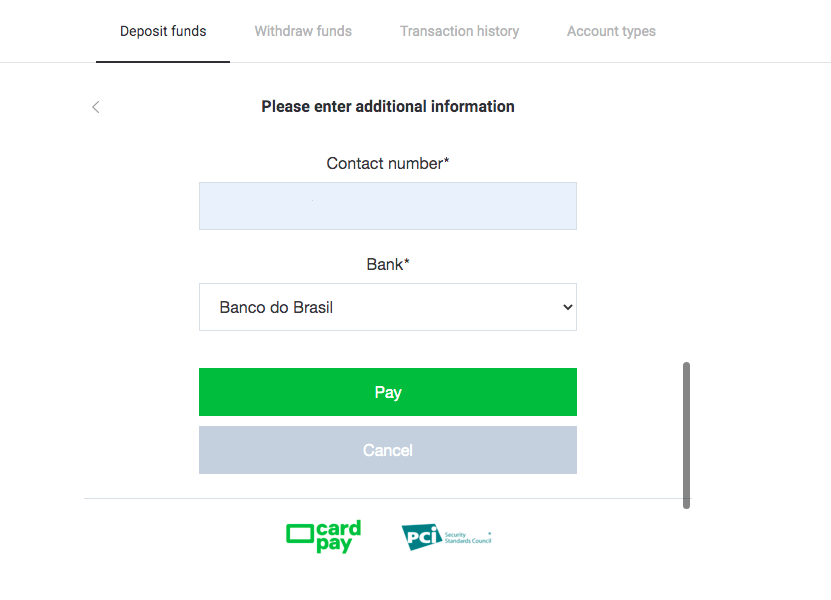This screenshot has width=831, height=600.
Task: Expand the Banco do Brasil combo box
Action: click(388, 307)
